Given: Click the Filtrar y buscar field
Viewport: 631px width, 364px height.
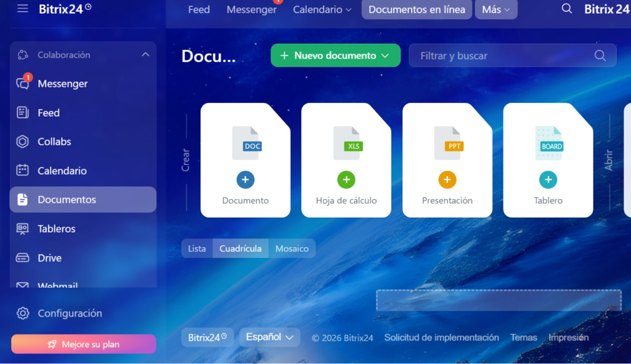Looking at the screenshot, I should point(505,55).
